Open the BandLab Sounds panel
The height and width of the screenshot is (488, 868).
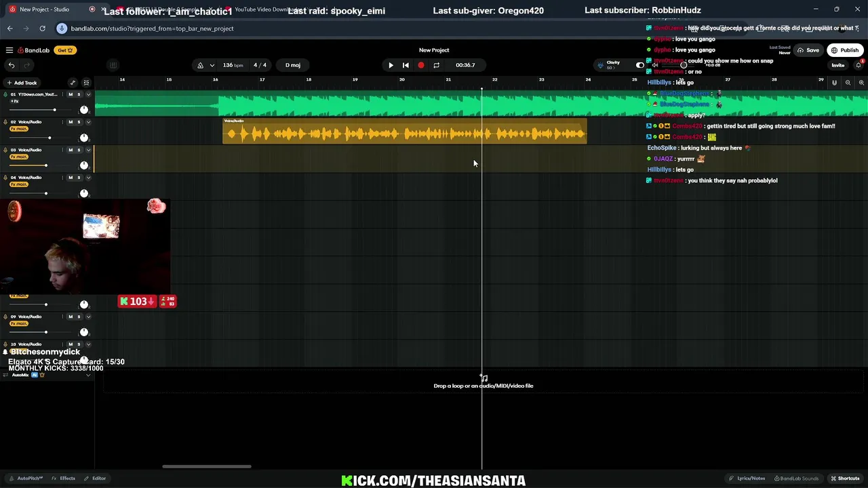pyautogui.click(x=797, y=479)
